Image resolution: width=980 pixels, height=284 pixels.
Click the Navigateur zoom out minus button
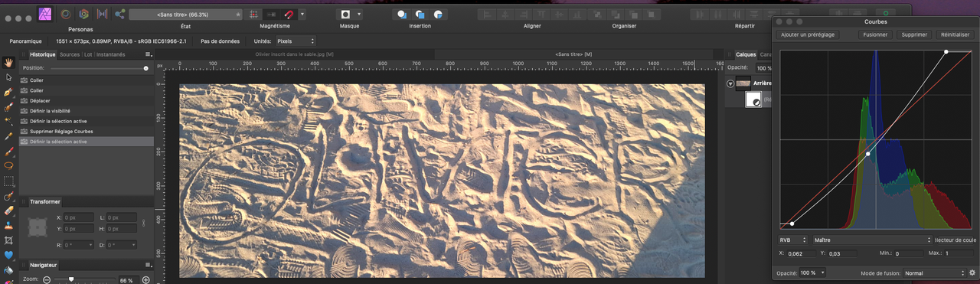point(46,280)
